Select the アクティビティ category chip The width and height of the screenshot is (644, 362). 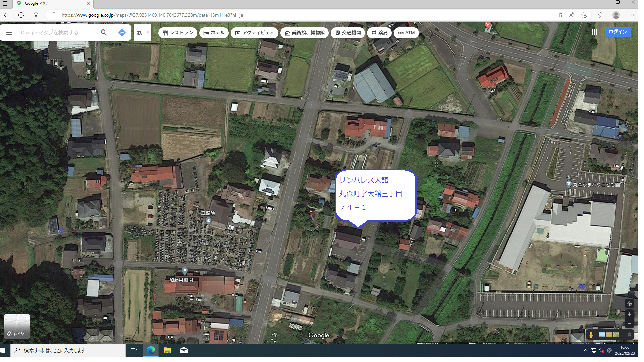pyautogui.click(x=254, y=33)
